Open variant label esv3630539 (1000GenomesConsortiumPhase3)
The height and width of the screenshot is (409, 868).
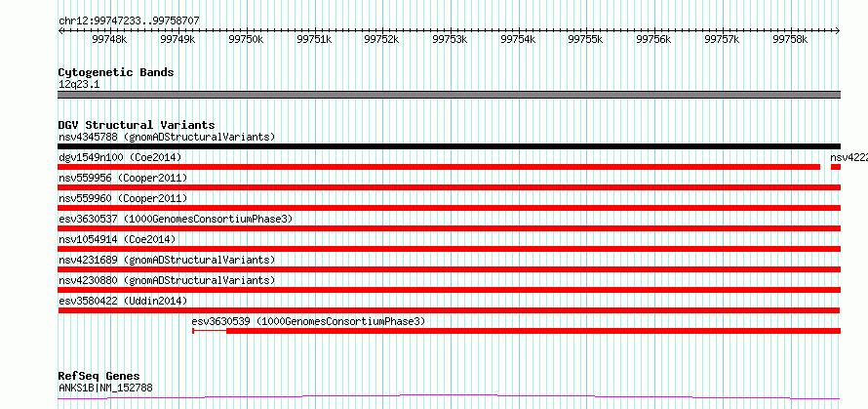308,321
